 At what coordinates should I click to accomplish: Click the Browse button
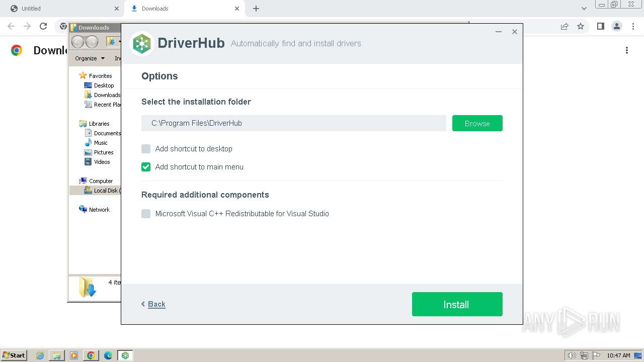477,123
